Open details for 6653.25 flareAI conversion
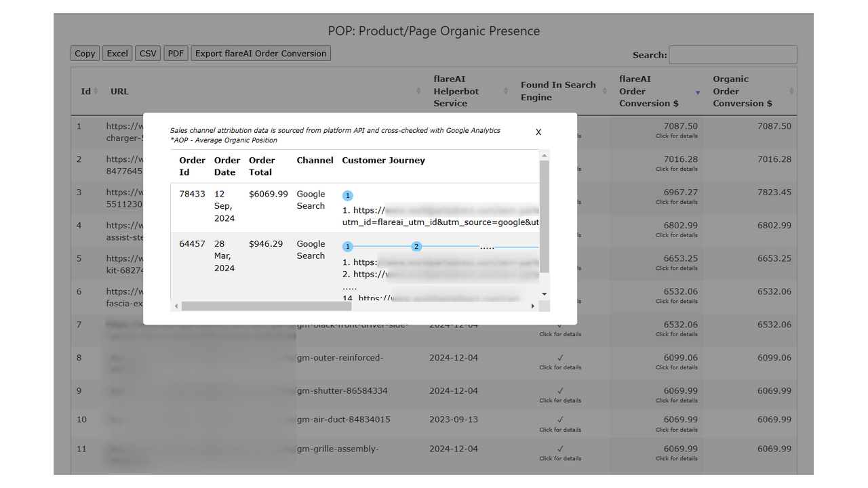The width and height of the screenshot is (868, 488). pyautogui.click(x=677, y=268)
